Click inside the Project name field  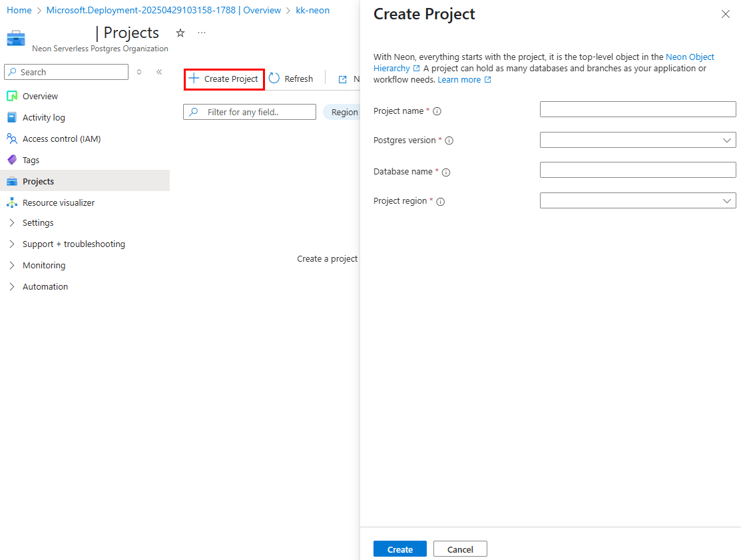pyautogui.click(x=637, y=109)
